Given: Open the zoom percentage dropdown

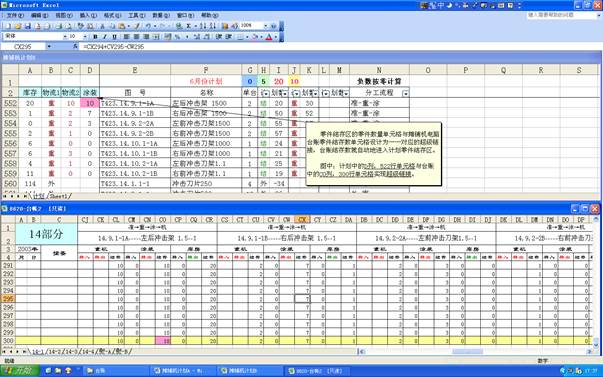Looking at the screenshot, I should click(266, 26).
